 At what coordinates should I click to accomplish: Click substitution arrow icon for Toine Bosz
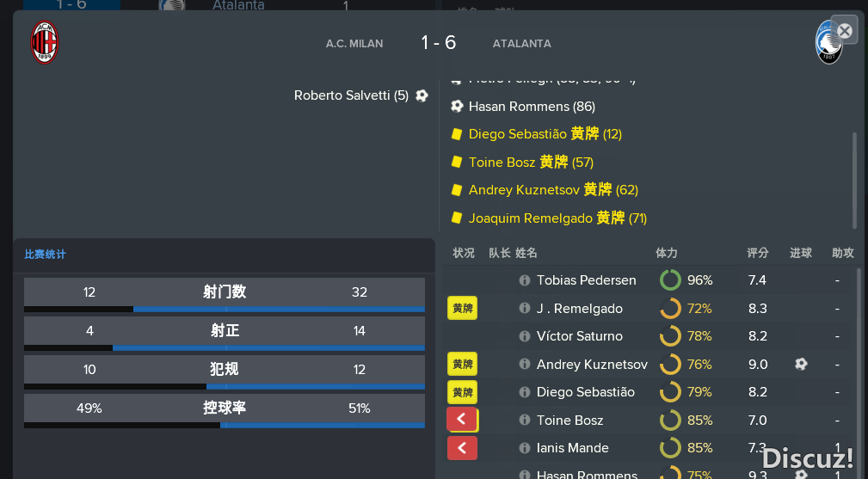point(462,420)
